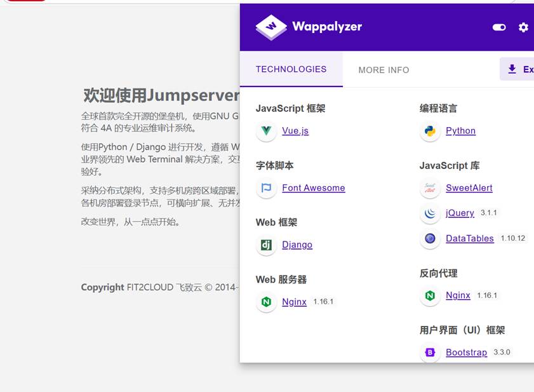The height and width of the screenshot is (392, 534).
Task: Click the Wappalyzer diamond logo icon
Action: coord(271,27)
